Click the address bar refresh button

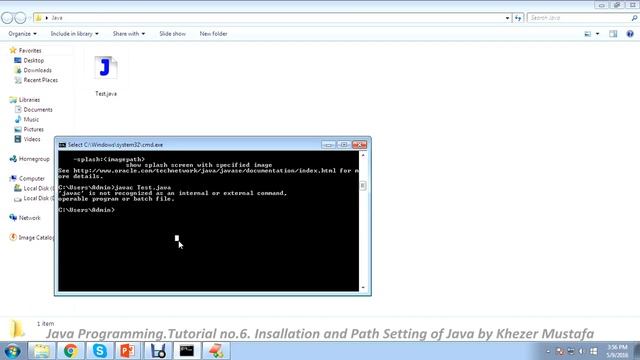(518, 18)
